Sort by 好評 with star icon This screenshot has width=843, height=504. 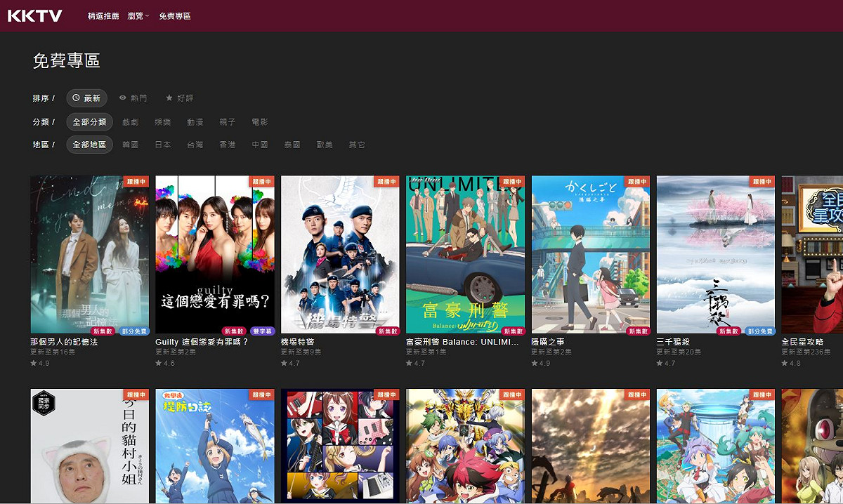click(x=180, y=98)
